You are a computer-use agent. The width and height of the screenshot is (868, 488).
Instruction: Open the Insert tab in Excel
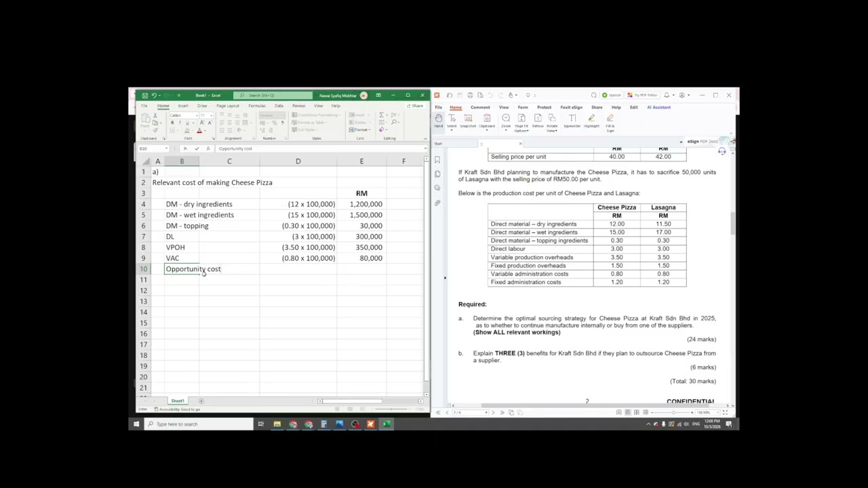pyautogui.click(x=183, y=106)
